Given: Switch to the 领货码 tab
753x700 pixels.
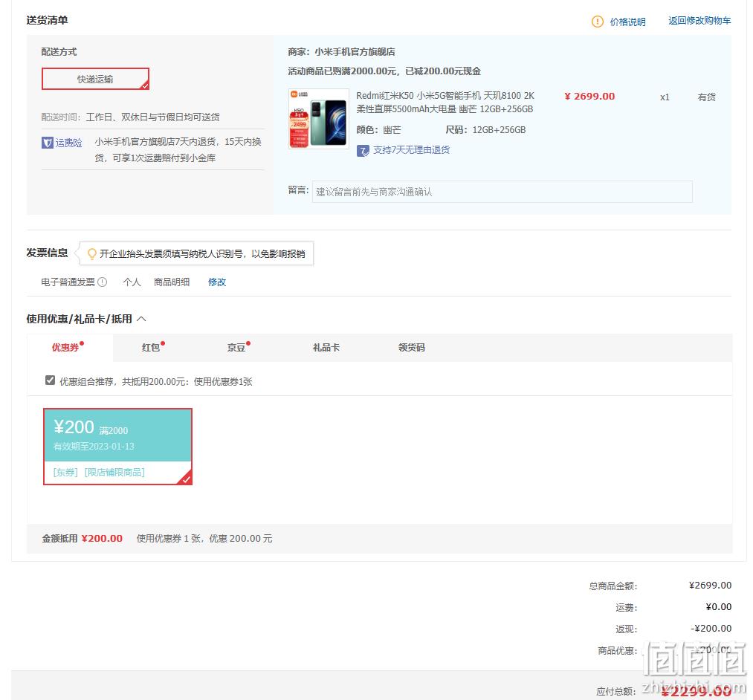Looking at the screenshot, I should pos(412,347).
